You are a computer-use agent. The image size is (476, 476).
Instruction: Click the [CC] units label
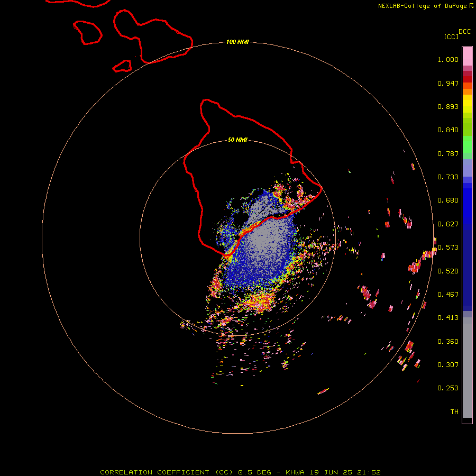[452, 36]
